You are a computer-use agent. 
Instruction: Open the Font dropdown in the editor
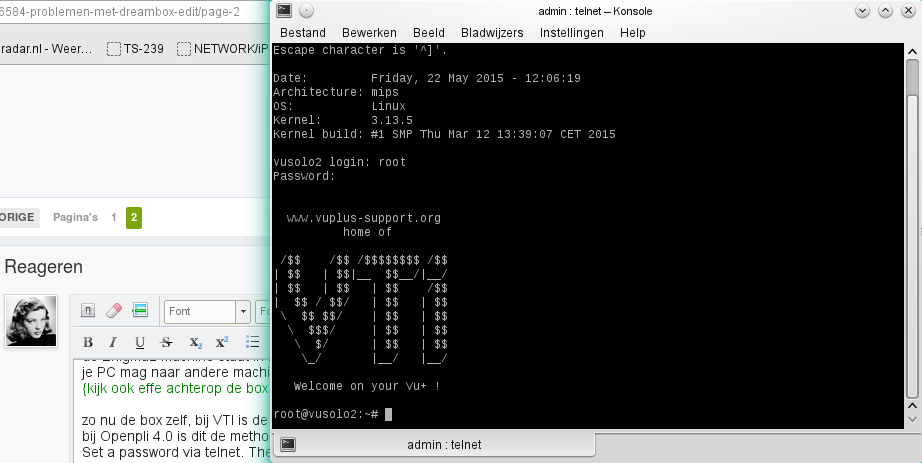click(x=208, y=312)
